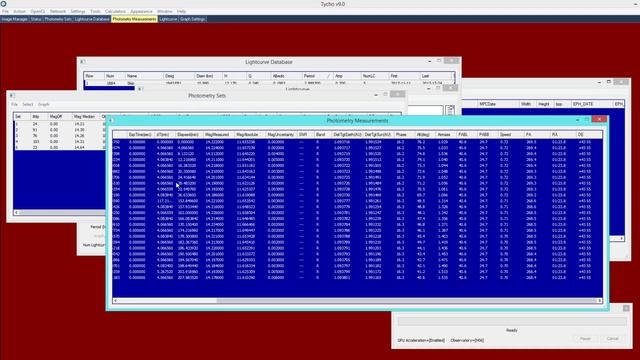This screenshot has width=640, height=360.
Task: Open the Window menu
Action: click(165, 11)
